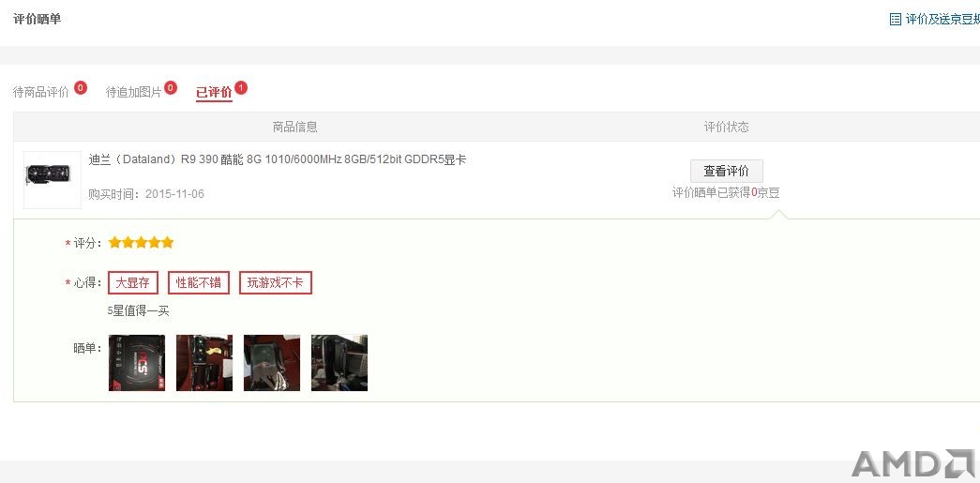Click the 评价状态 column header
This screenshot has width=980, height=483.
726,127
